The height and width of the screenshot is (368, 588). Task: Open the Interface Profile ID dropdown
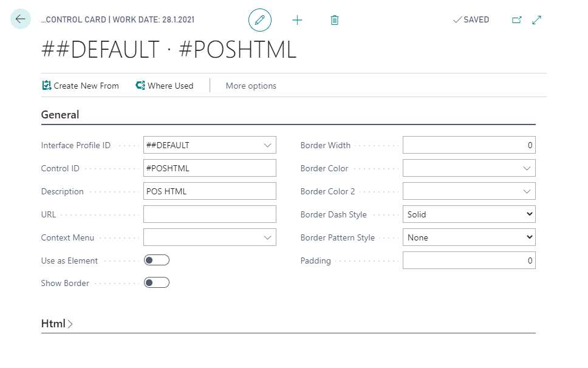267,145
